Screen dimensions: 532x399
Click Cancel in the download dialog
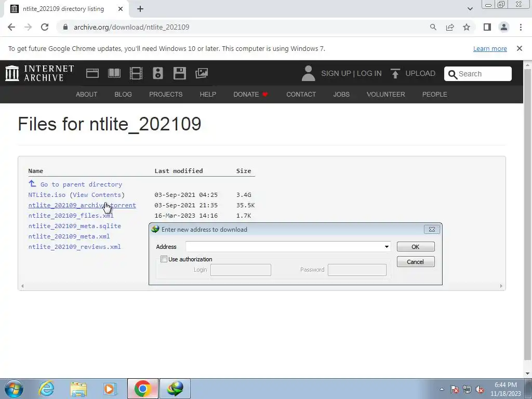[x=416, y=262]
